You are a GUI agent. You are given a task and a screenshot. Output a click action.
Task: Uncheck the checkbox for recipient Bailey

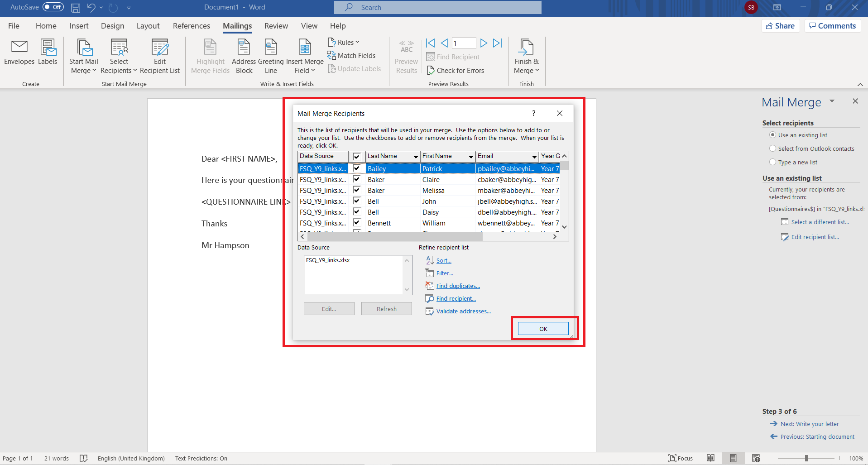pos(357,168)
